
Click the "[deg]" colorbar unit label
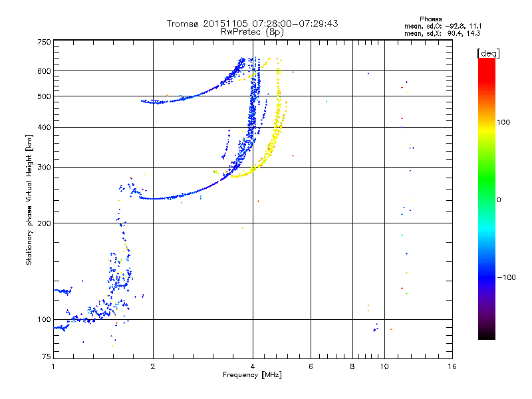[488, 53]
